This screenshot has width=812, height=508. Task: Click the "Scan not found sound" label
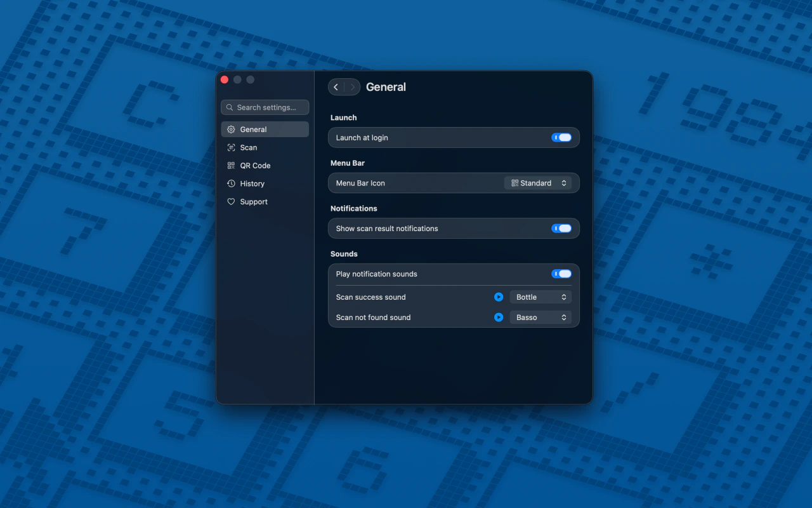373,317
